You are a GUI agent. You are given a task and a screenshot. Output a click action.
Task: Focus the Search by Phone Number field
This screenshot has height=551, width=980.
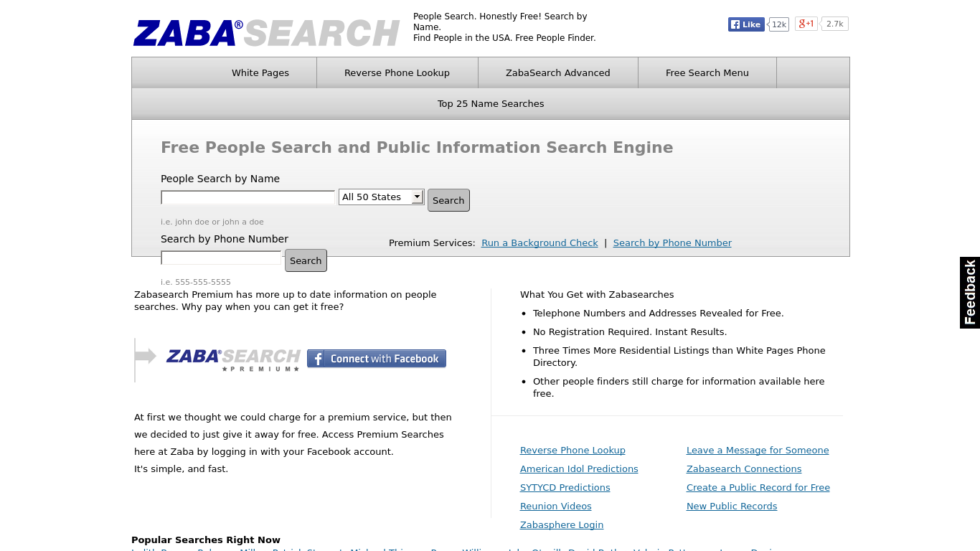pos(221,258)
